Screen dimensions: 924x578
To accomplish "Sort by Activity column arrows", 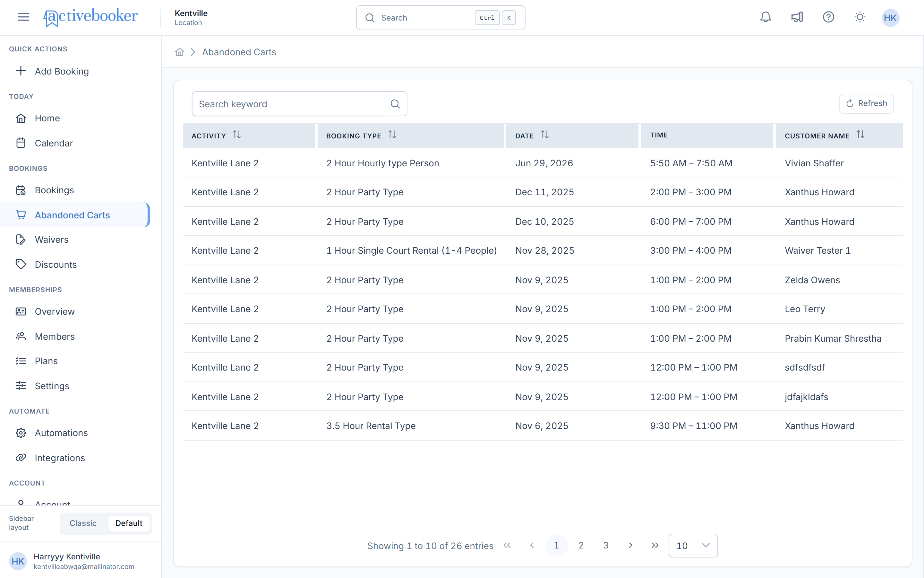I will click(x=237, y=135).
